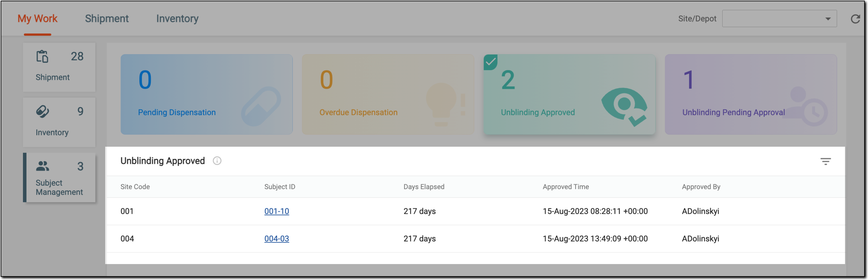868x280 pixels.
Task: Click approved time 15-Aug-2023 08:28:11 +00:00
Action: (x=595, y=211)
